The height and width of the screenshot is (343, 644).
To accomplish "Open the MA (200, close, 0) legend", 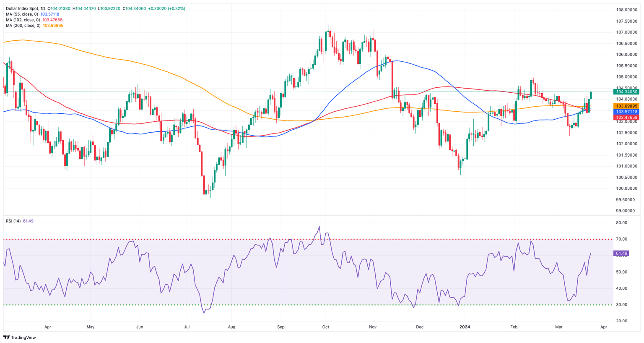I will click(23, 26).
